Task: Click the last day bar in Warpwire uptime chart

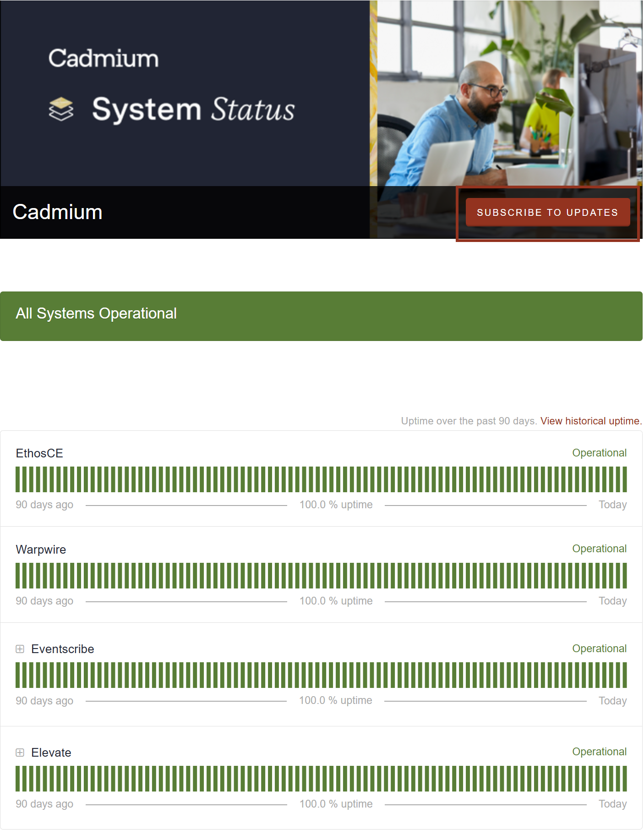Action: click(624, 576)
